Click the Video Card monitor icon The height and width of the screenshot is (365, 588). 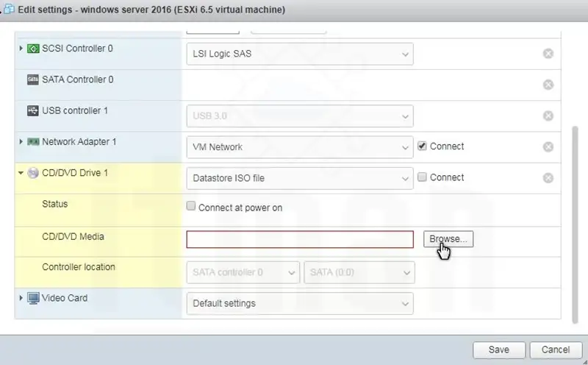pyautogui.click(x=33, y=299)
